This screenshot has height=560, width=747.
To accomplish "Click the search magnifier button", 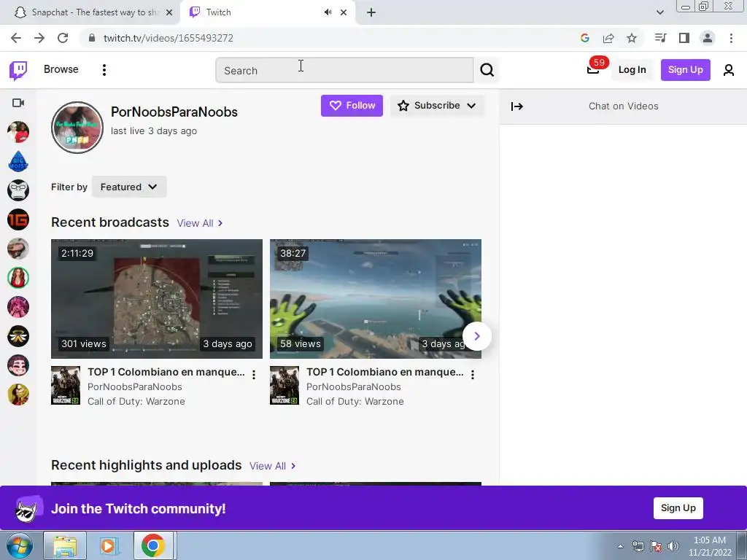I will click(x=487, y=70).
